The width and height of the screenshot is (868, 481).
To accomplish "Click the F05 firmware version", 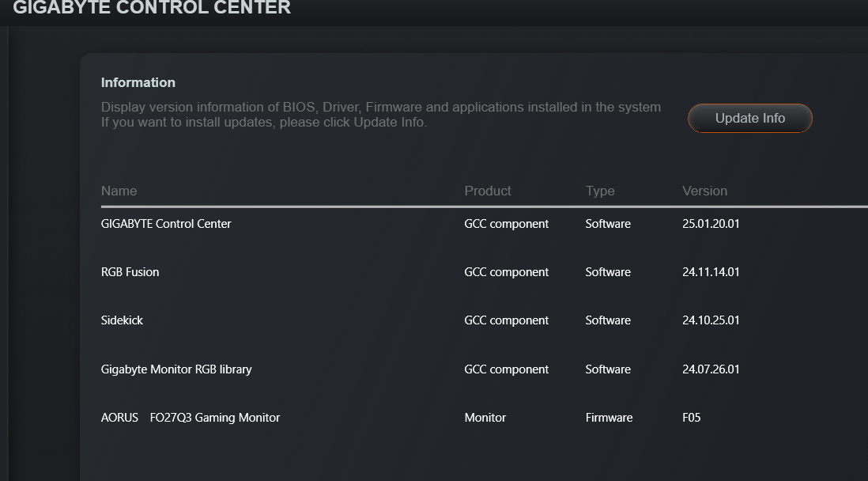I will [x=691, y=418].
